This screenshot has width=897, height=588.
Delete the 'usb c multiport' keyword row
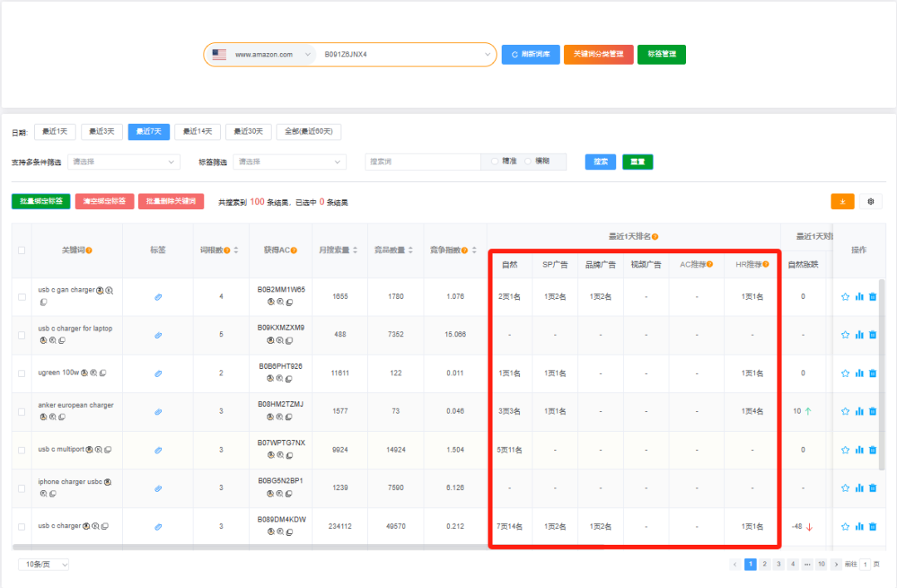point(872,450)
